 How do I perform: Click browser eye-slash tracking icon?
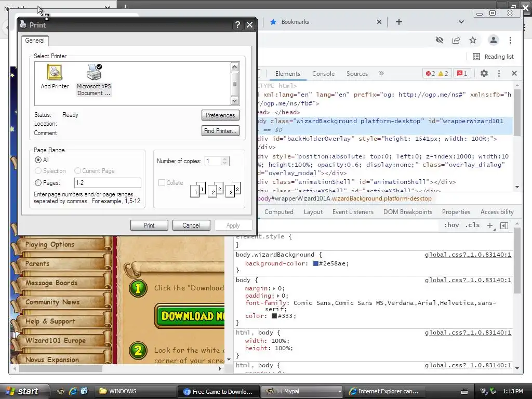point(440,41)
